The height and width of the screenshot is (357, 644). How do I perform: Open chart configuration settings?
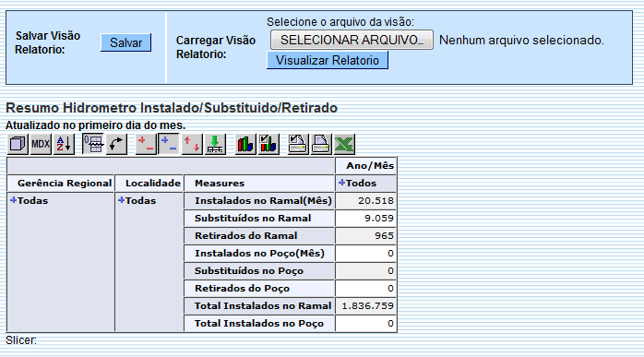[x=268, y=144]
